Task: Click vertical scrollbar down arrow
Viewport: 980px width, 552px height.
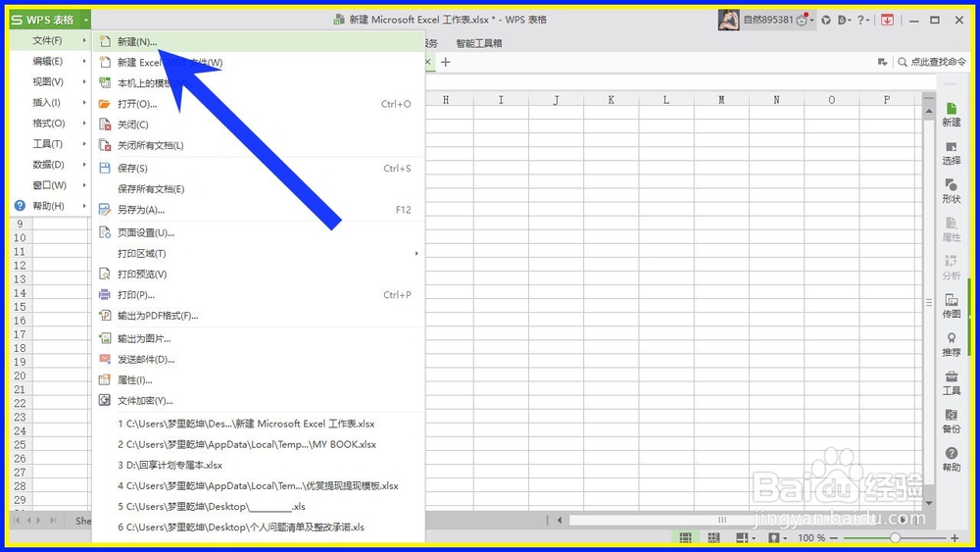Action: click(x=929, y=503)
